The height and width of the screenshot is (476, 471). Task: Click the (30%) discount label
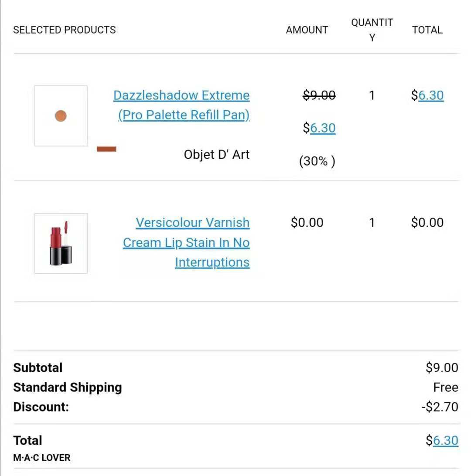click(317, 161)
